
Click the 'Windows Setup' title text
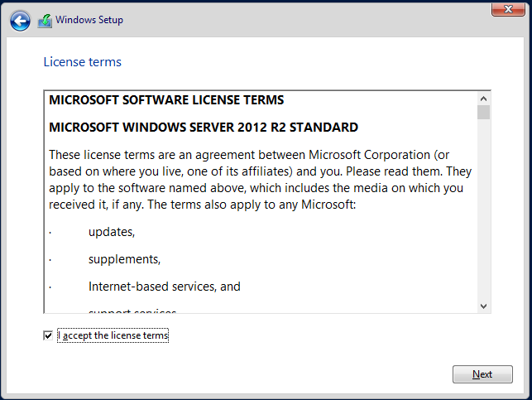[89, 20]
